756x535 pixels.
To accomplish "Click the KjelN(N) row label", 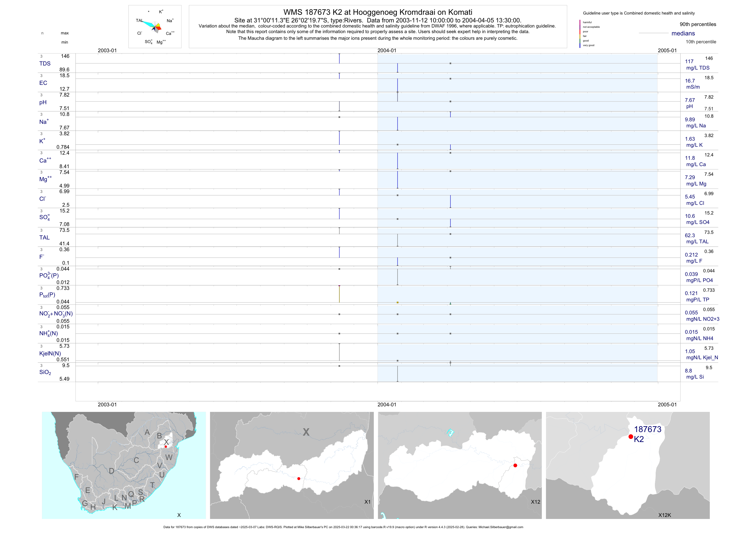I will pos(50,354).
